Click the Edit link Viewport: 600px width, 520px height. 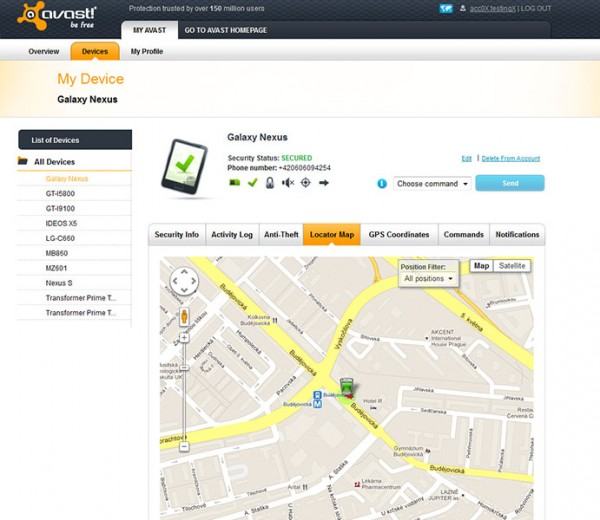(466, 158)
